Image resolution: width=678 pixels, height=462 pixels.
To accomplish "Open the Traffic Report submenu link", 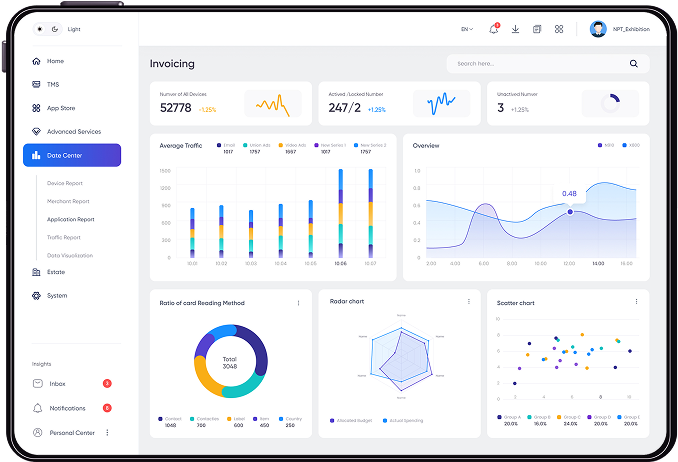I will [x=64, y=237].
